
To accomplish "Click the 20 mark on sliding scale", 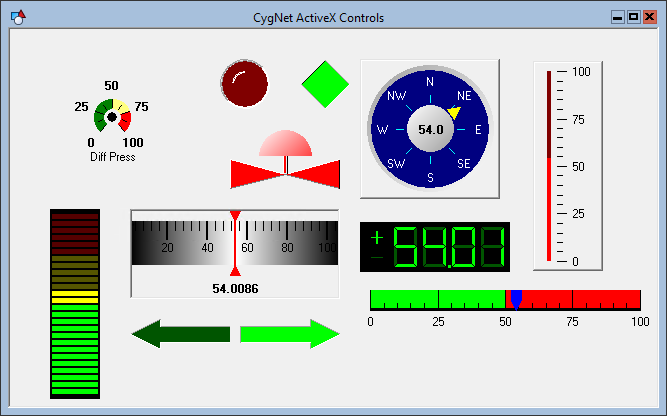I will pyautogui.click(x=167, y=248).
